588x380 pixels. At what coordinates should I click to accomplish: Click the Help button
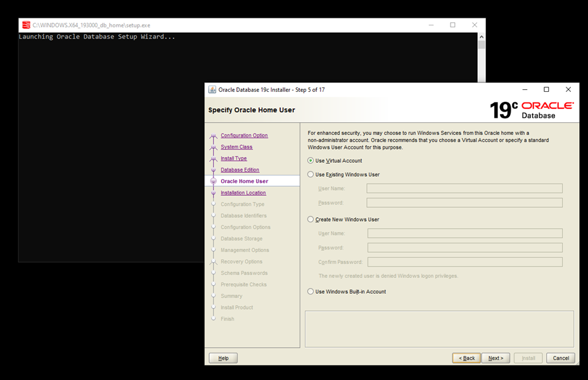223,358
